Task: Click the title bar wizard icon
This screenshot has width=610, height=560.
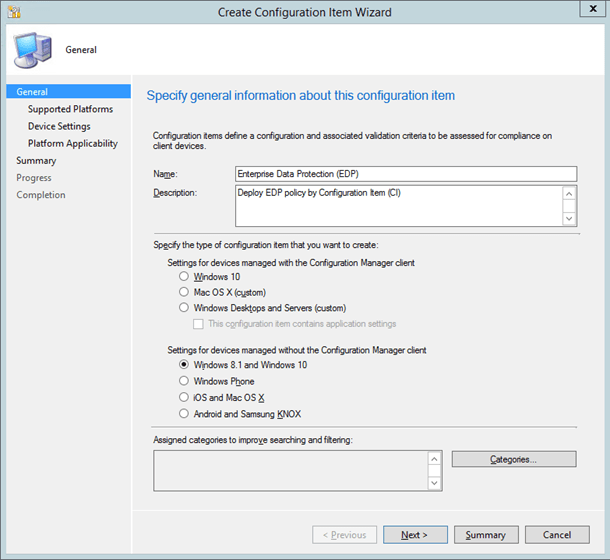Action: (13, 12)
